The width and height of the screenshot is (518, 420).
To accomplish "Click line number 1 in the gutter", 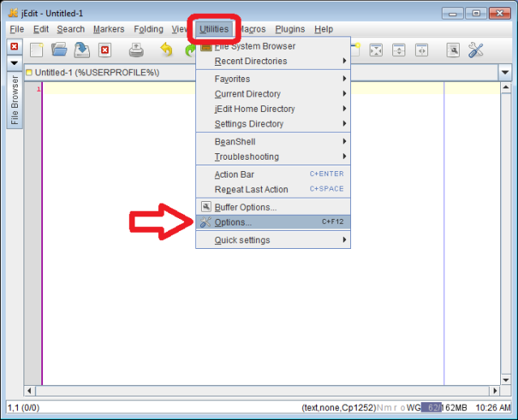I will [x=39, y=89].
